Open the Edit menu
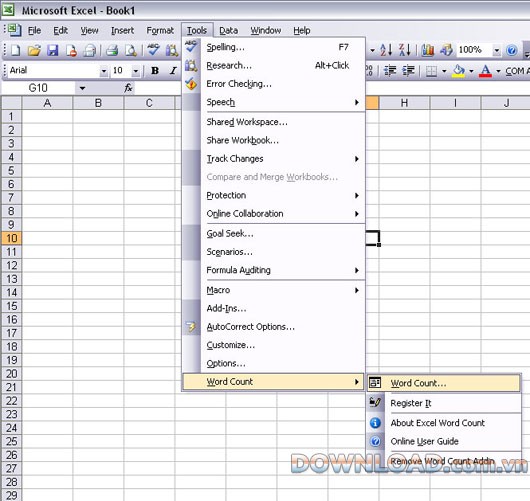Screen dimensions: 530x501 (x=61, y=30)
